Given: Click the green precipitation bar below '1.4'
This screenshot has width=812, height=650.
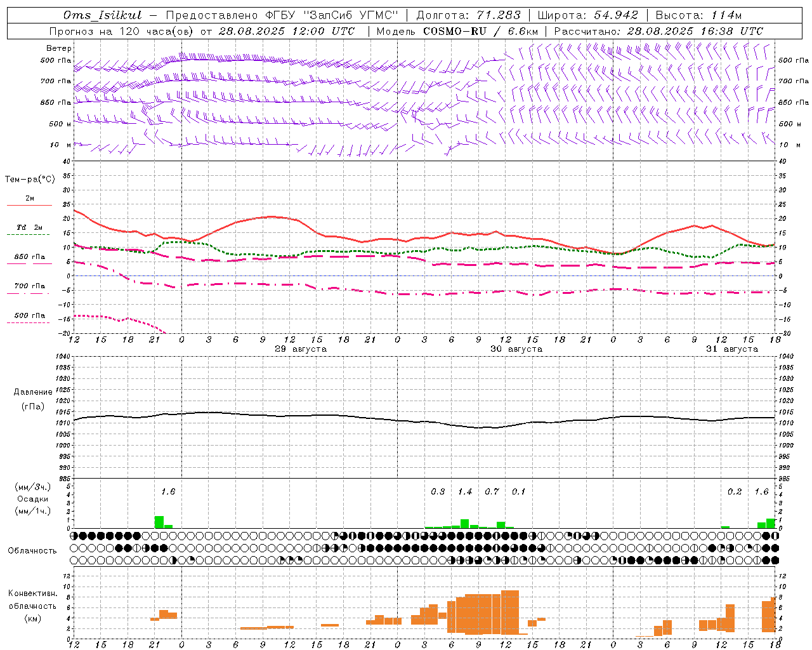Looking at the screenshot, I should (x=465, y=524).
